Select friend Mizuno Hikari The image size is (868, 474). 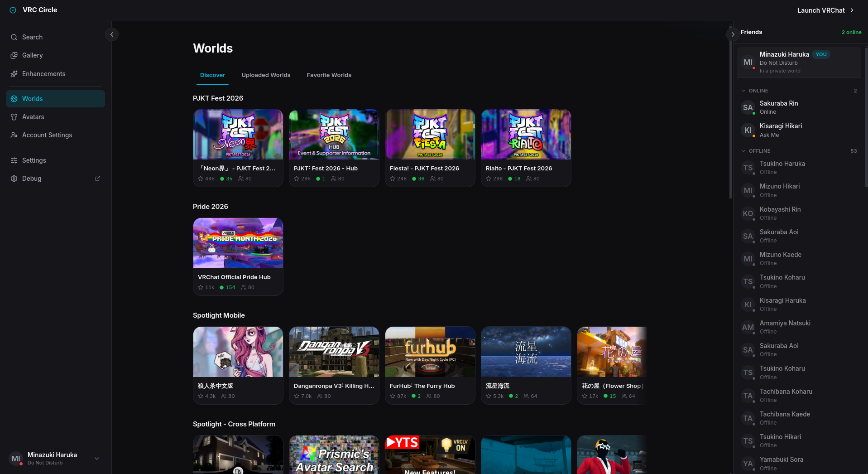coord(799,190)
